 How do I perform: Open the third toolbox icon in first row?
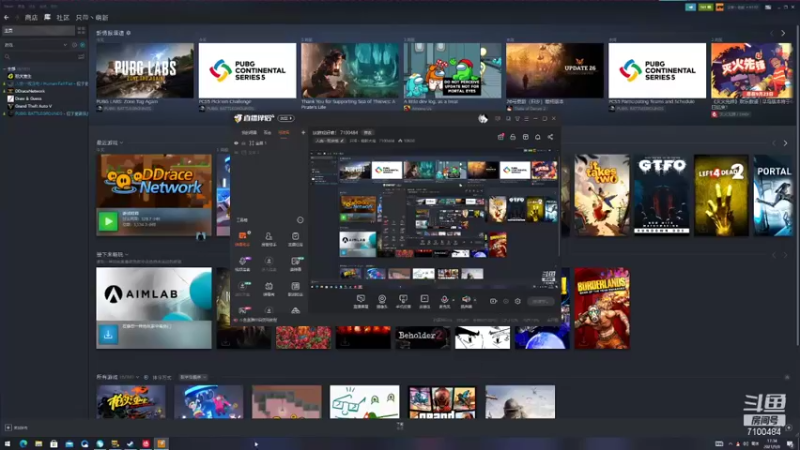click(295, 238)
